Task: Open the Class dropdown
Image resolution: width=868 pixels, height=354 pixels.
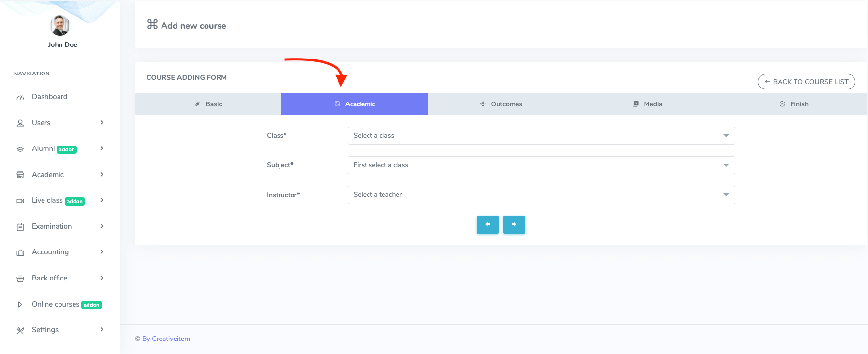Action: tap(541, 136)
